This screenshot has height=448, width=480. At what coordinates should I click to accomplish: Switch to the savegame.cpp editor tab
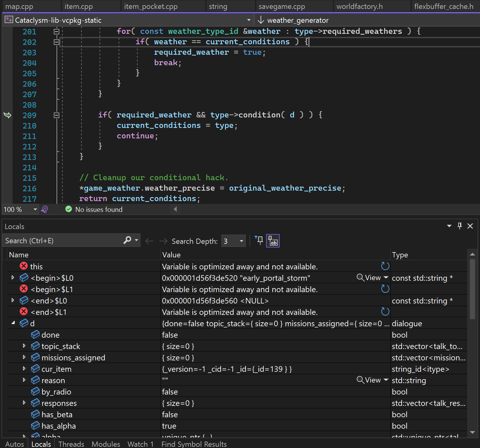click(281, 6)
